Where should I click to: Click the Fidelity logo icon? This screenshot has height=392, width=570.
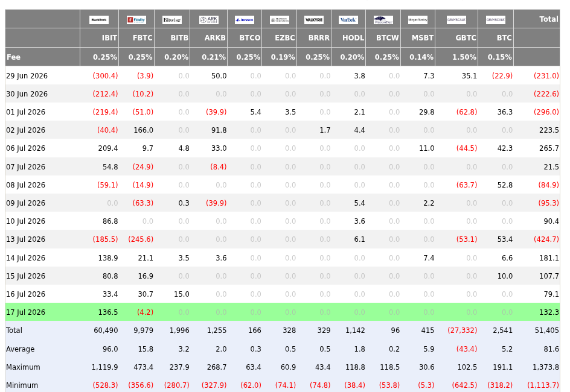tap(136, 19)
